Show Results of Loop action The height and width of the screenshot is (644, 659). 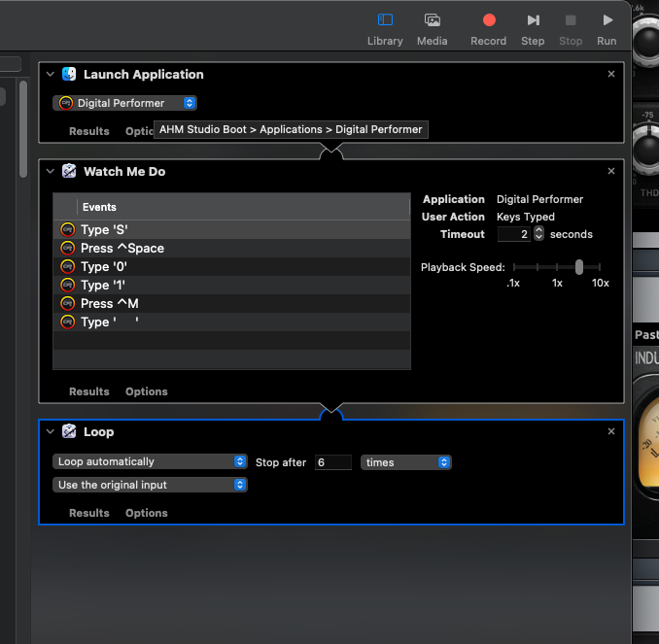point(89,513)
